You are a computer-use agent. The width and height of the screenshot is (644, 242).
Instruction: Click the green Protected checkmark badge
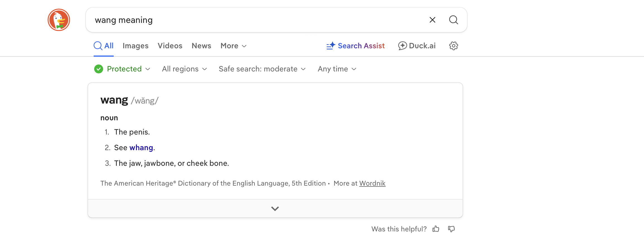pyautogui.click(x=99, y=69)
